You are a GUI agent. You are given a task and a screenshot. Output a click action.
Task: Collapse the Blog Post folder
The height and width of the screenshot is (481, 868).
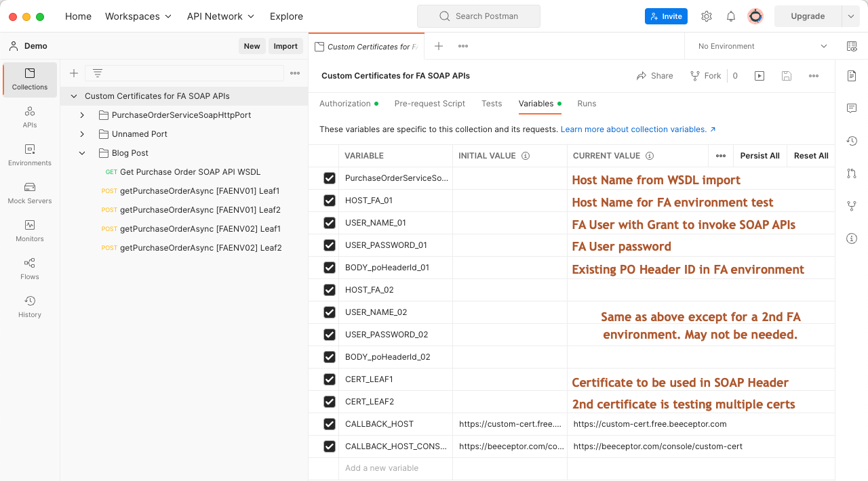(x=82, y=153)
